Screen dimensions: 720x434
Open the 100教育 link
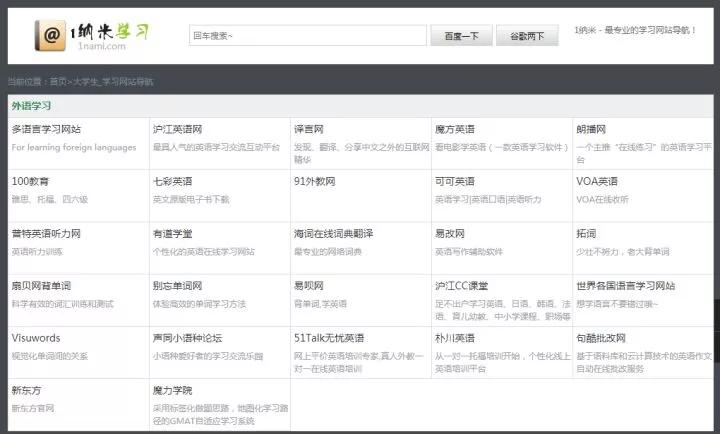coord(30,181)
